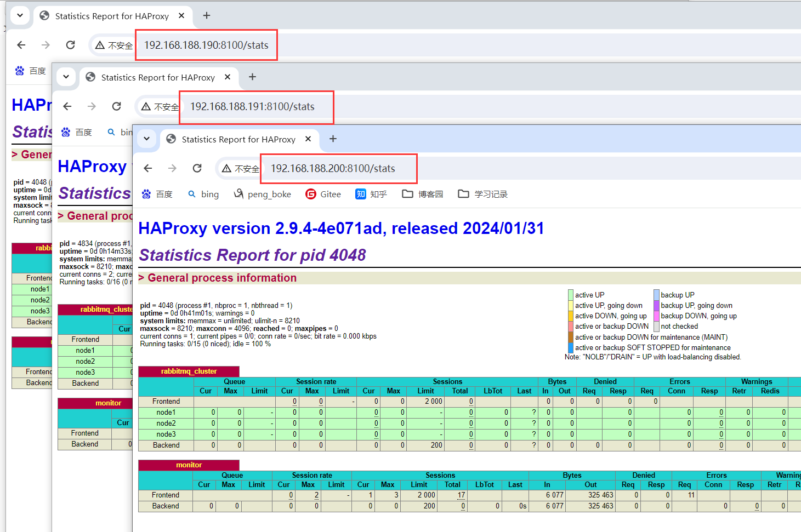Click node1 row label in rabbitmq_cluster table
The height and width of the screenshot is (532, 801).
(x=166, y=412)
